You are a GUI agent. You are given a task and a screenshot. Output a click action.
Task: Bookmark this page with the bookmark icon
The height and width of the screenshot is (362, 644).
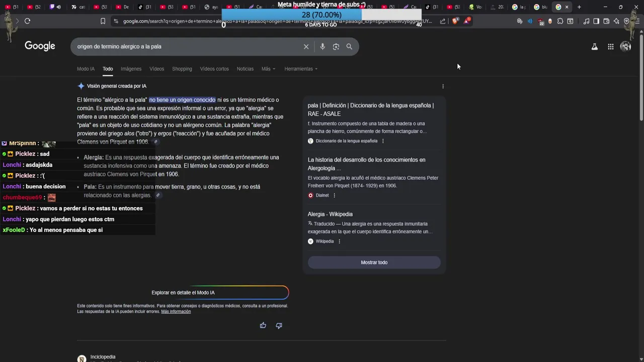pos(103,21)
